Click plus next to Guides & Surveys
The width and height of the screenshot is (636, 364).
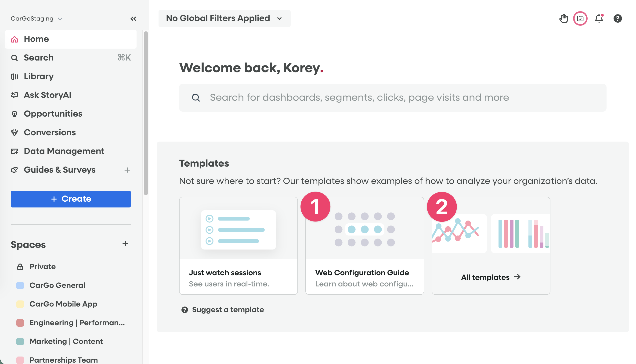click(x=127, y=170)
